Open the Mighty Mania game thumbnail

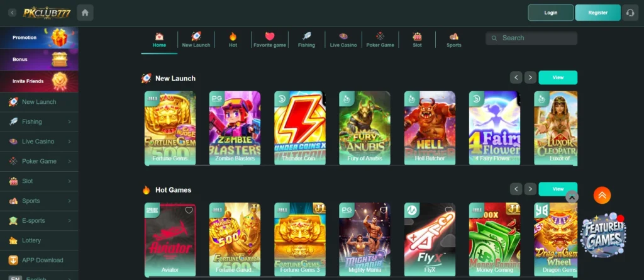[365, 240]
